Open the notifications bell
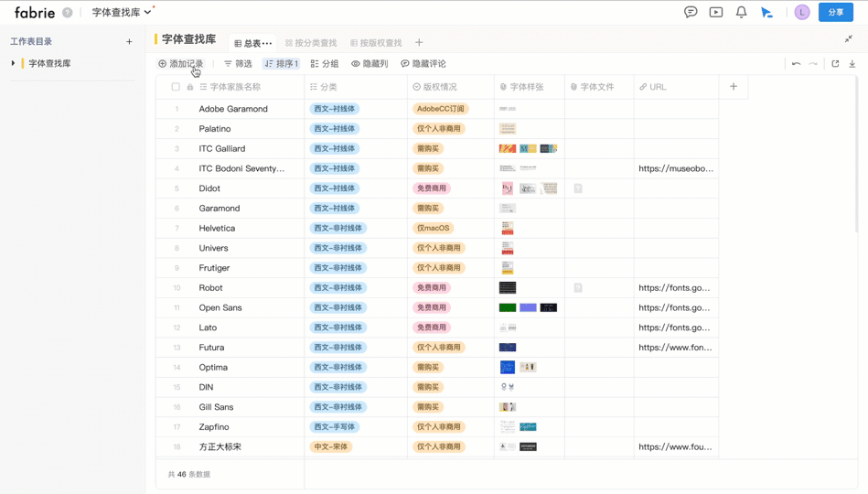Viewport: 868px width, 494px height. (x=741, y=12)
